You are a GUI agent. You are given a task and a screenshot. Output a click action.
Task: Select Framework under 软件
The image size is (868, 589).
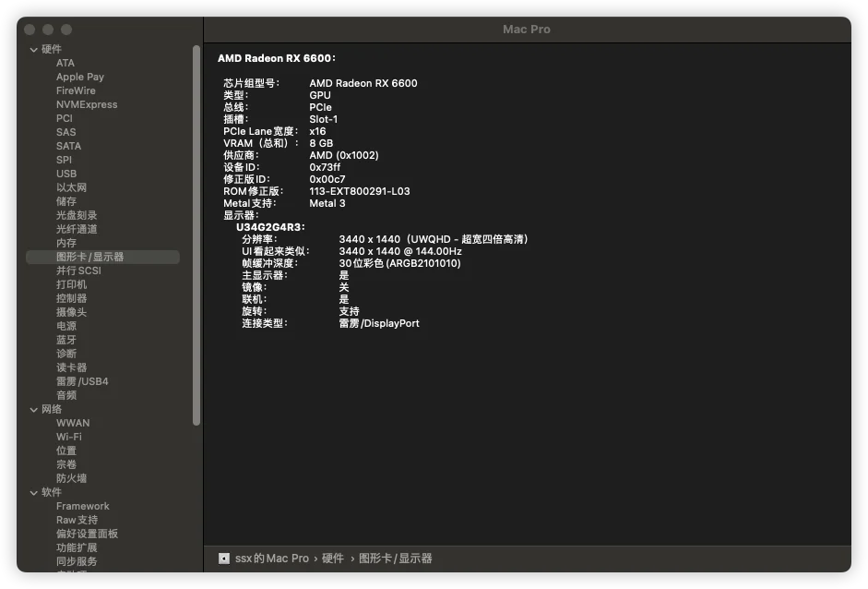click(82, 507)
